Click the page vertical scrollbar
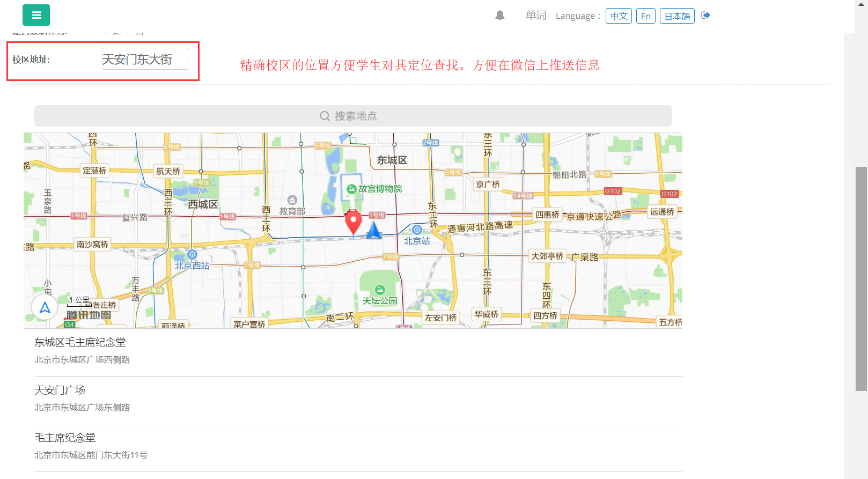 tap(861, 278)
